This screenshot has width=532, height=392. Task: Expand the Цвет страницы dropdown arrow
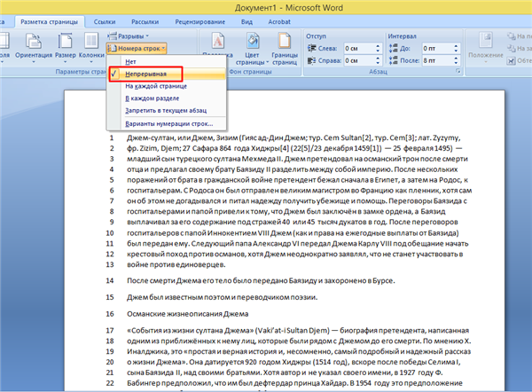click(268, 62)
